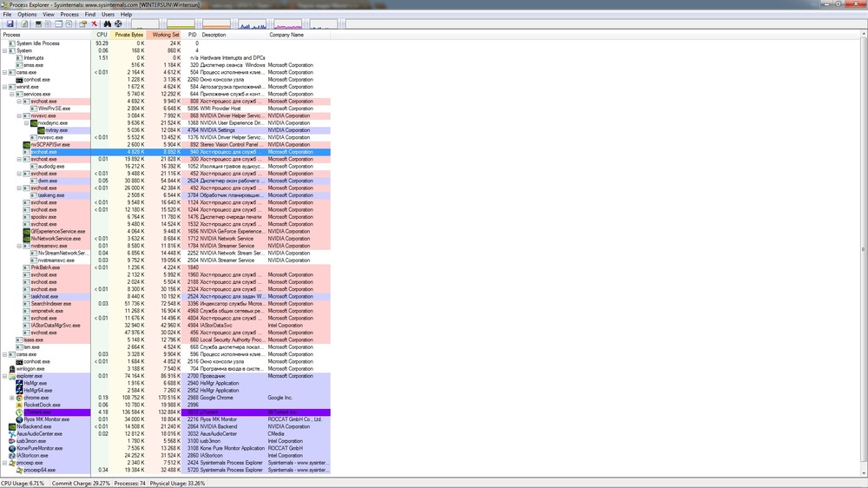This screenshot has height=488, width=868.
Task: Click the 'Commit Charge: 29.27%' status text
Action: tap(81, 484)
